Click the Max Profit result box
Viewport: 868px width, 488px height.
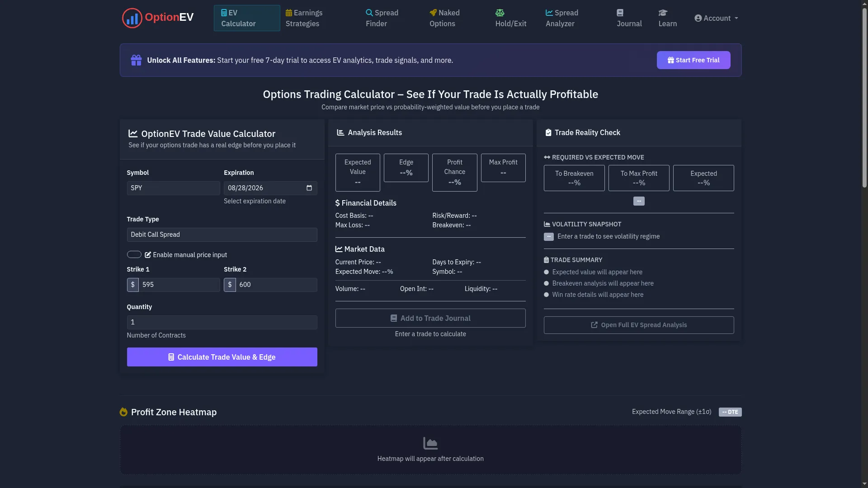[x=503, y=168]
